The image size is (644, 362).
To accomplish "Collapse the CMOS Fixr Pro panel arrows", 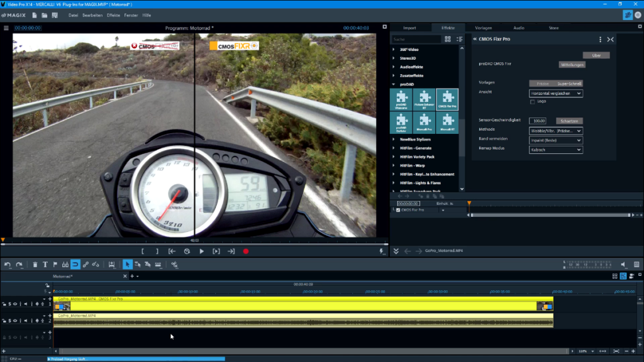I will click(x=610, y=40).
